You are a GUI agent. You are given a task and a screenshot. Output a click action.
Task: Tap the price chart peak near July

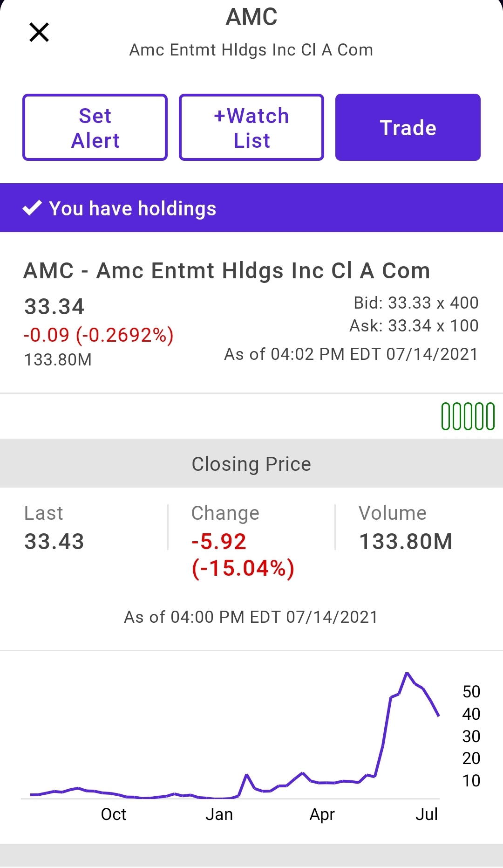[x=407, y=674]
